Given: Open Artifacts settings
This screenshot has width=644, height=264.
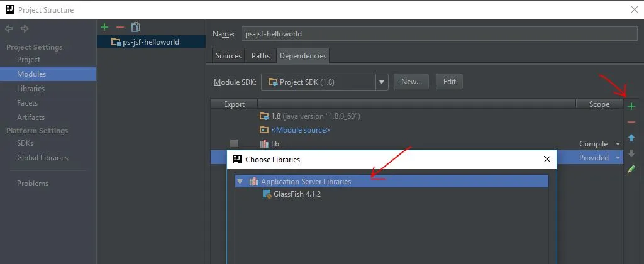Looking at the screenshot, I should click(x=30, y=117).
